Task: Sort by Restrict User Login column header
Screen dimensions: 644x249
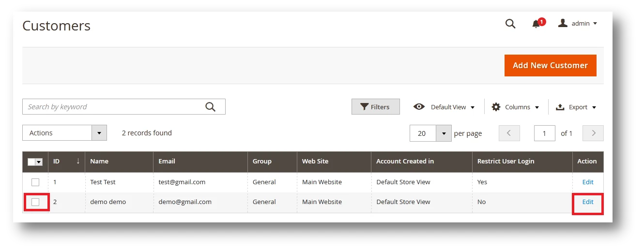Action: pos(522,161)
